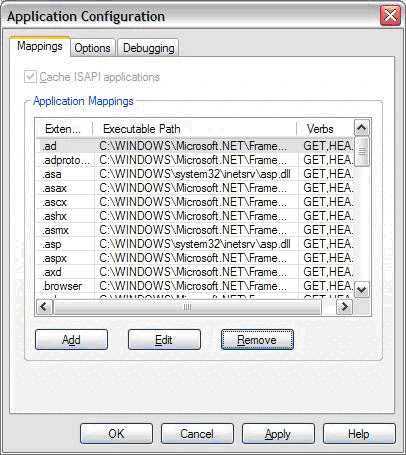This screenshot has width=406, height=455.
Task: Open the Debugging tab
Action: 148,48
